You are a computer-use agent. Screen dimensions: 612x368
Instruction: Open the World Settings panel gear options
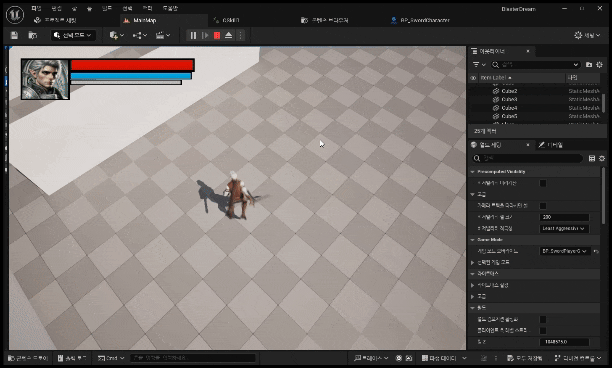602,158
